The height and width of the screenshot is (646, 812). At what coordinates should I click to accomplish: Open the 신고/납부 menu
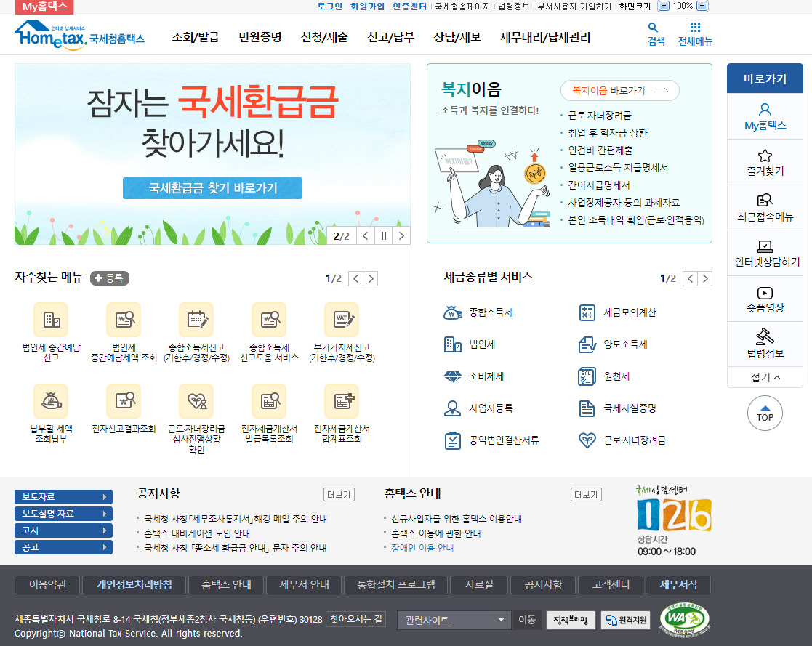coord(390,37)
